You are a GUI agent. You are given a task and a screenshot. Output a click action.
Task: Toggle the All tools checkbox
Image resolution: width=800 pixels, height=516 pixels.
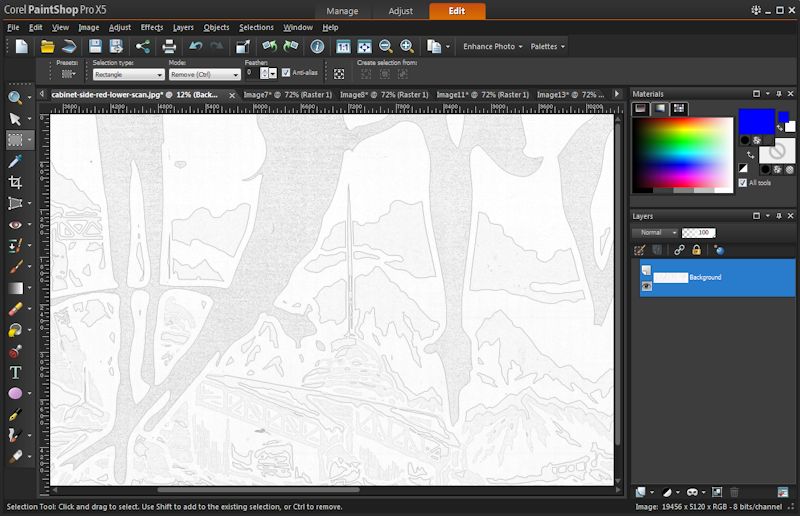coord(742,183)
